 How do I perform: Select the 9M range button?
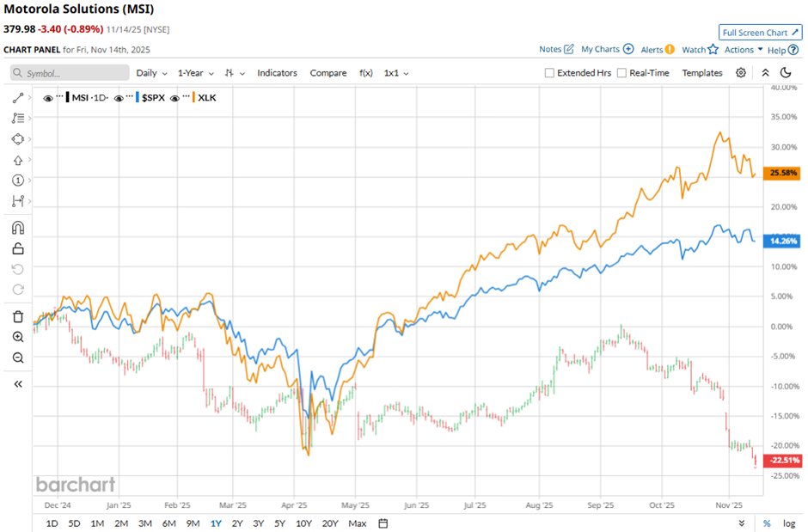pos(193,523)
